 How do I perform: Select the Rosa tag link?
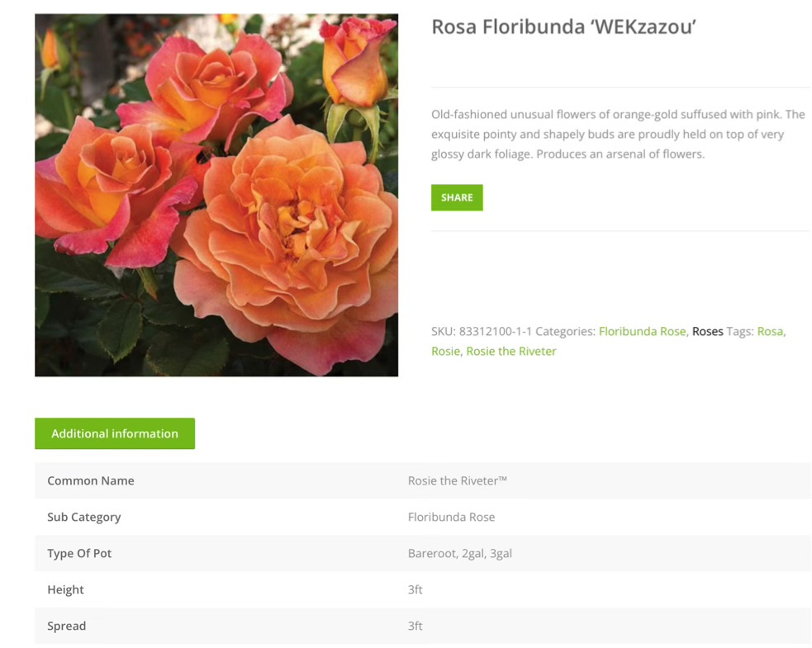point(769,331)
